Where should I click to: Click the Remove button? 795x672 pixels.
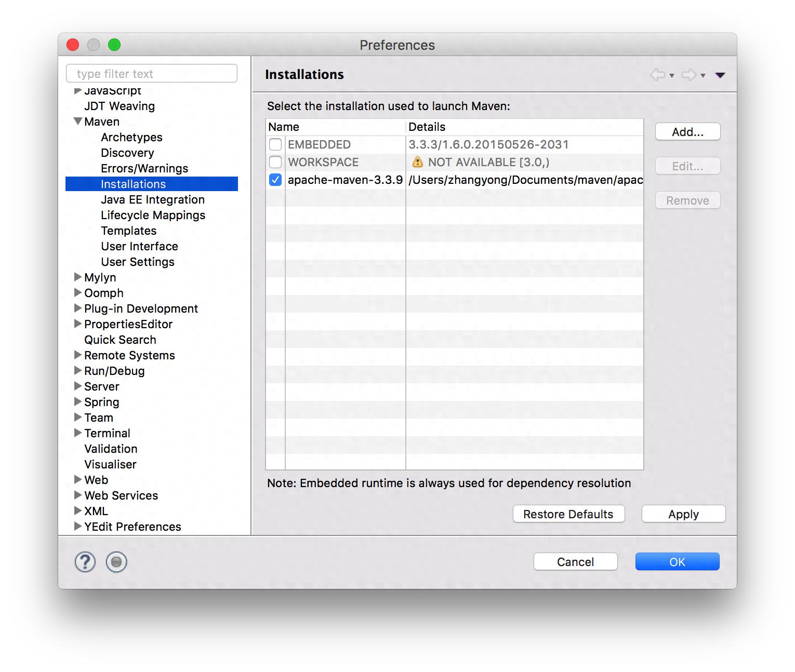[x=688, y=200]
